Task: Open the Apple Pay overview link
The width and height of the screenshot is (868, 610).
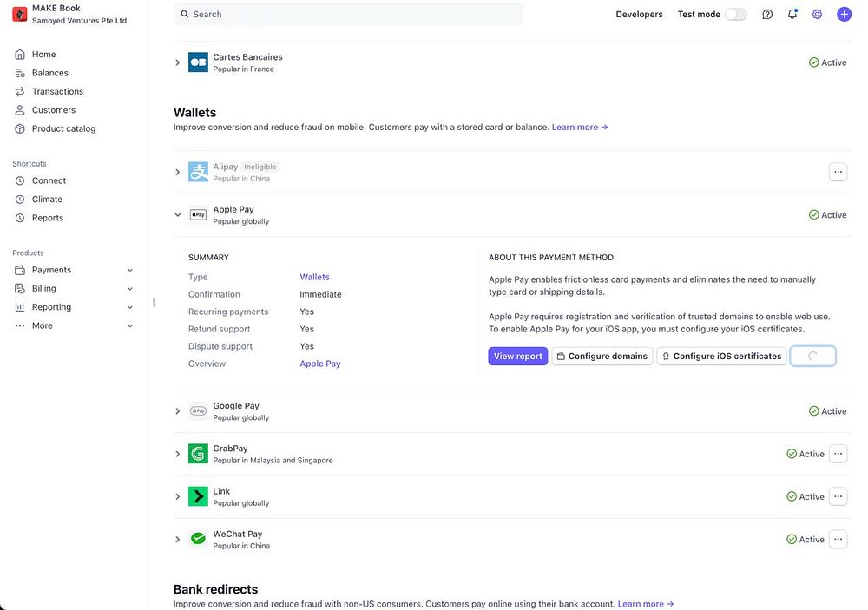Action: 320,364
